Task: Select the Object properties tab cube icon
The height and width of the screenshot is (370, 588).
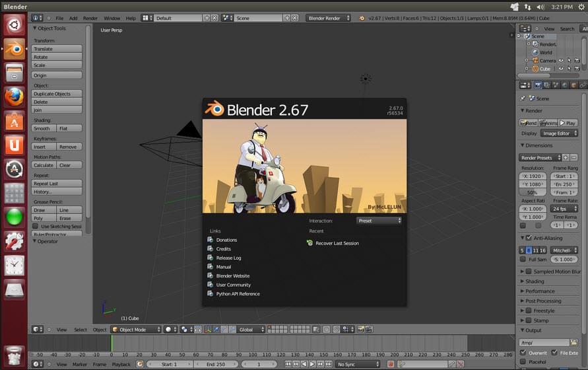Action: click(x=573, y=85)
